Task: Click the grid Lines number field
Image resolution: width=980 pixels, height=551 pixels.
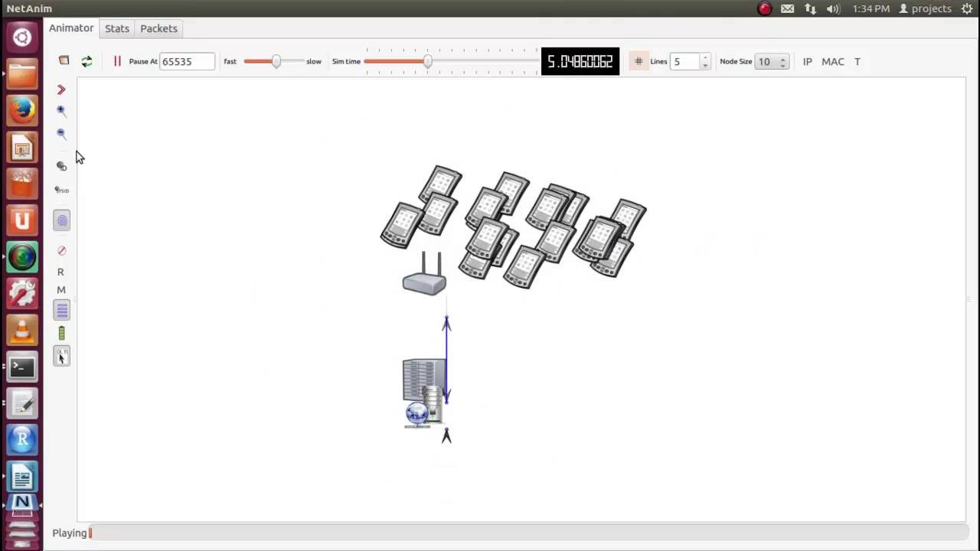Action: tap(685, 61)
